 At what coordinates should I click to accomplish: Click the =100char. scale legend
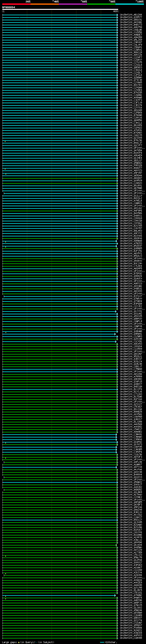pyautogui.click(x=109, y=642)
